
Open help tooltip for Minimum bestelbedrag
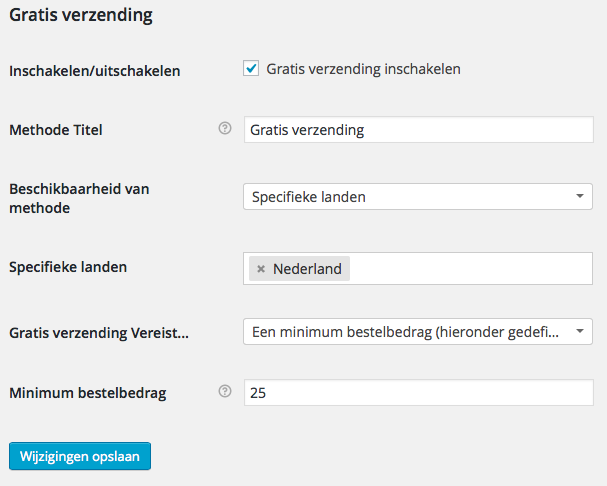tap(225, 392)
